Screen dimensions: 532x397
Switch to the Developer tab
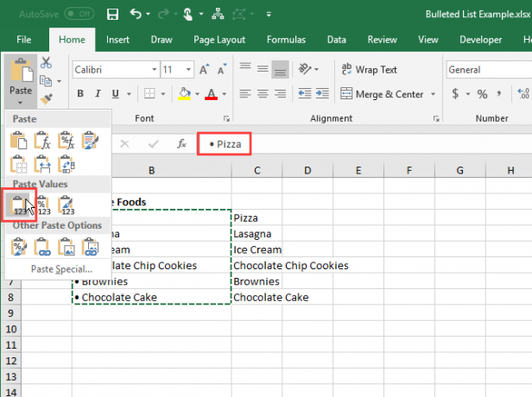(x=480, y=40)
